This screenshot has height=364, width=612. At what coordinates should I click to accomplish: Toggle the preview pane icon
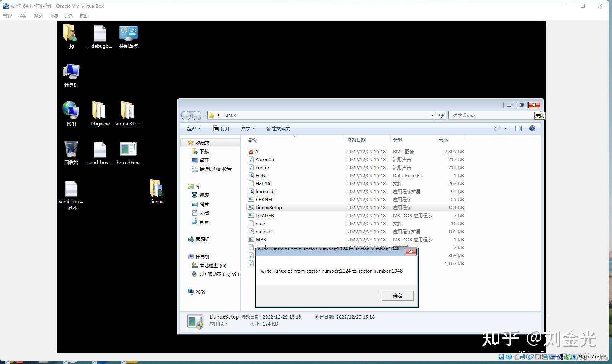519,128
